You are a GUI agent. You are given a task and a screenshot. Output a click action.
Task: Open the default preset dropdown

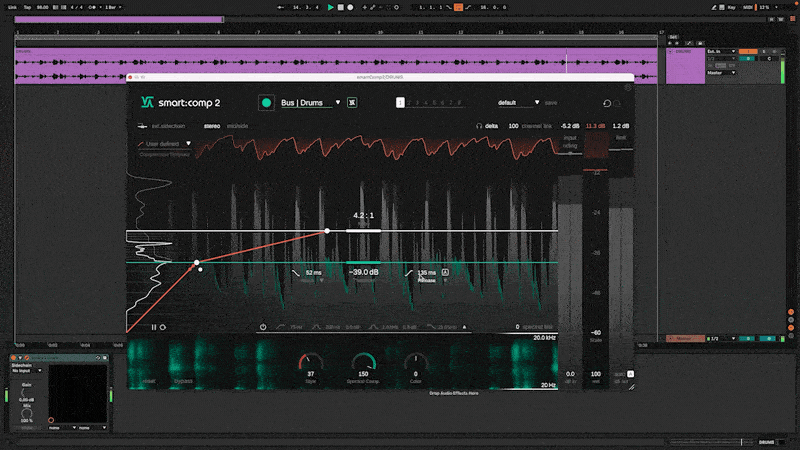(x=518, y=103)
